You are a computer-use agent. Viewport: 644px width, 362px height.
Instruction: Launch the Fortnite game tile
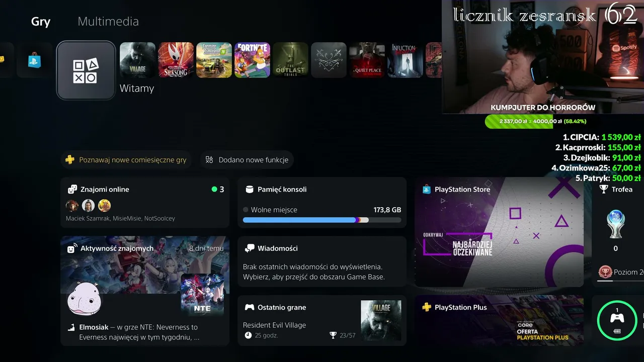252,60
